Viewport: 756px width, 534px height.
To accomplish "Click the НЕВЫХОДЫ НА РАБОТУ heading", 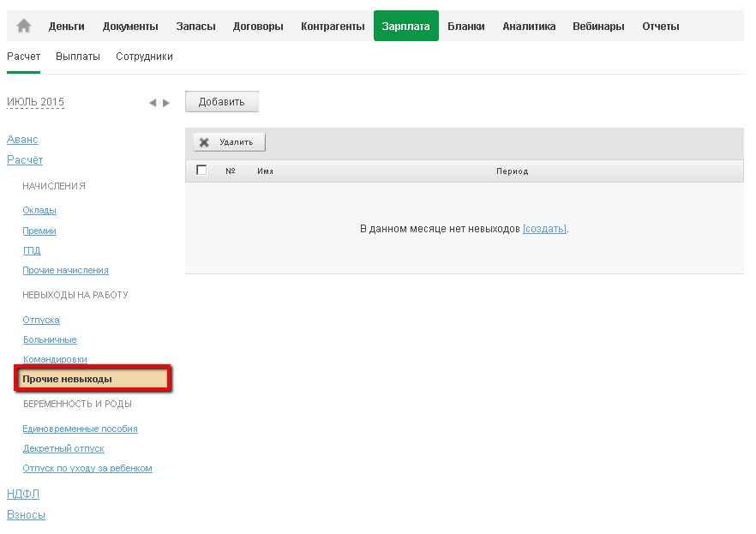I will click(x=75, y=295).
